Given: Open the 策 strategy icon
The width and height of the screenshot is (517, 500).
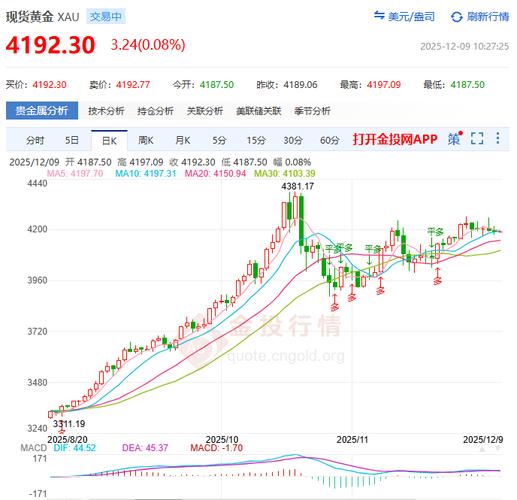Looking at the screenshot, I should tap(455, 138).
